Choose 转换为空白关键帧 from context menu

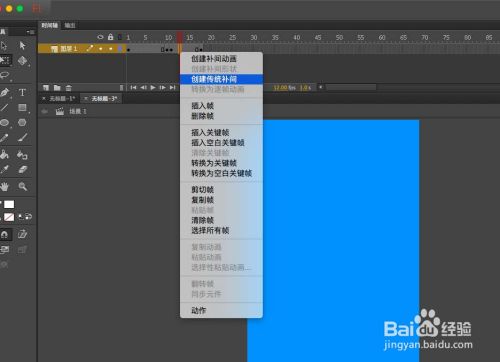tap(221, 173)
